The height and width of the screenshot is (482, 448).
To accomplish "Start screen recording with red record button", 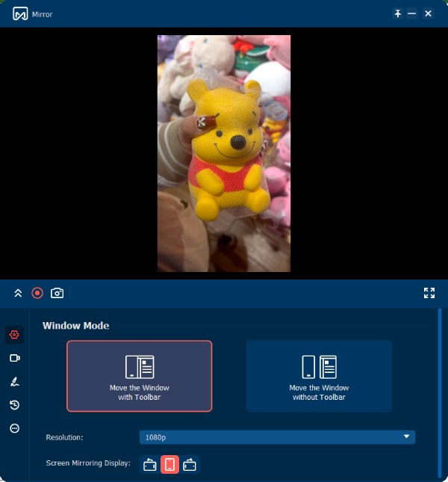I will pos(37,293).
